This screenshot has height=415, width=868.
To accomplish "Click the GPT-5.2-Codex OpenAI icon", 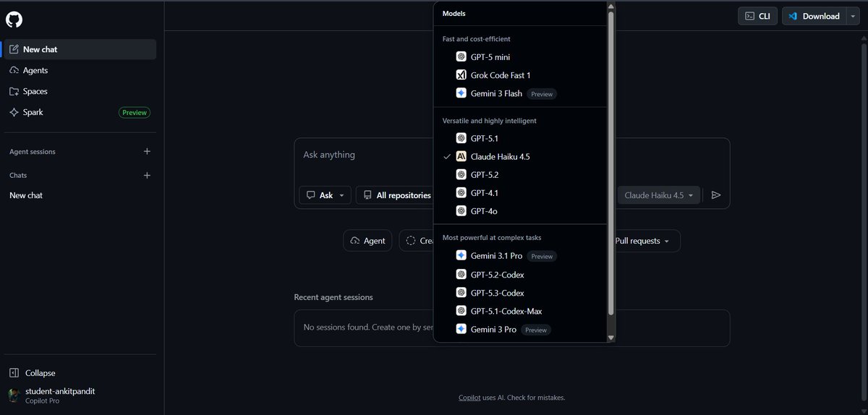I will [461, 275].
